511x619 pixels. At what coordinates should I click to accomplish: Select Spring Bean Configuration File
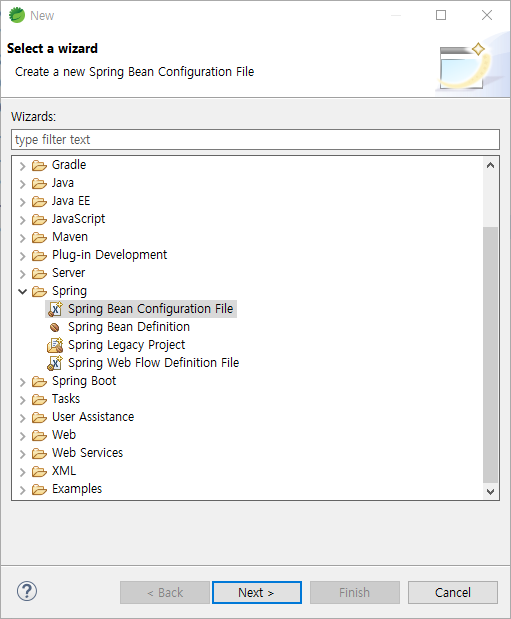pyautogui.click(x=150, y=309)
